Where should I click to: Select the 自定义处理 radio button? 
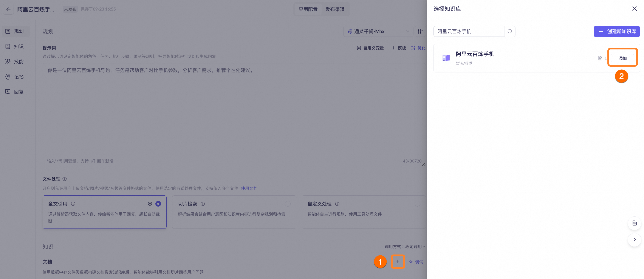(417, 204)
